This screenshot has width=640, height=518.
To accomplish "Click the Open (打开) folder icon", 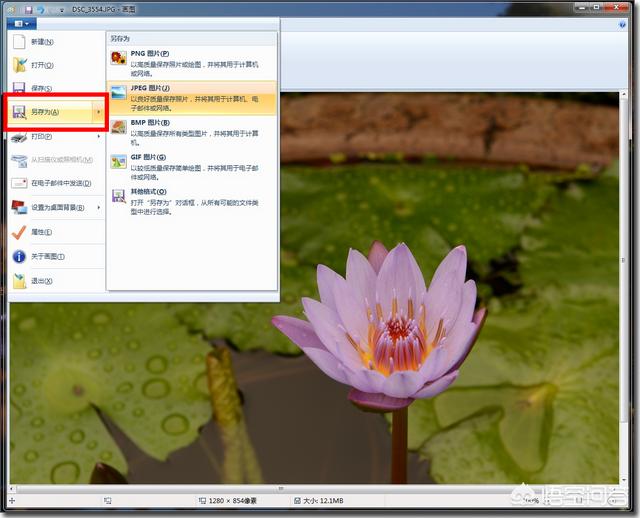I will (x=19, y=65).
